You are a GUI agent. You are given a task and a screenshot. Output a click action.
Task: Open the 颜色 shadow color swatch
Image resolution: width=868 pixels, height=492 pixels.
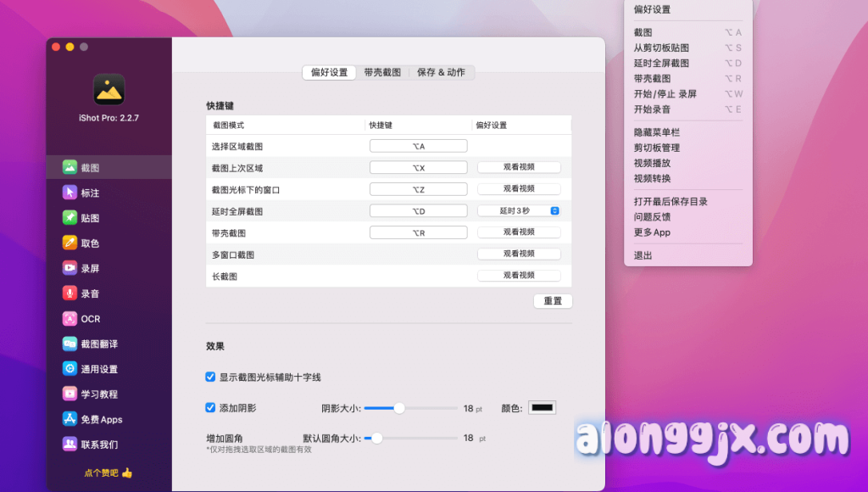[542, 408]
